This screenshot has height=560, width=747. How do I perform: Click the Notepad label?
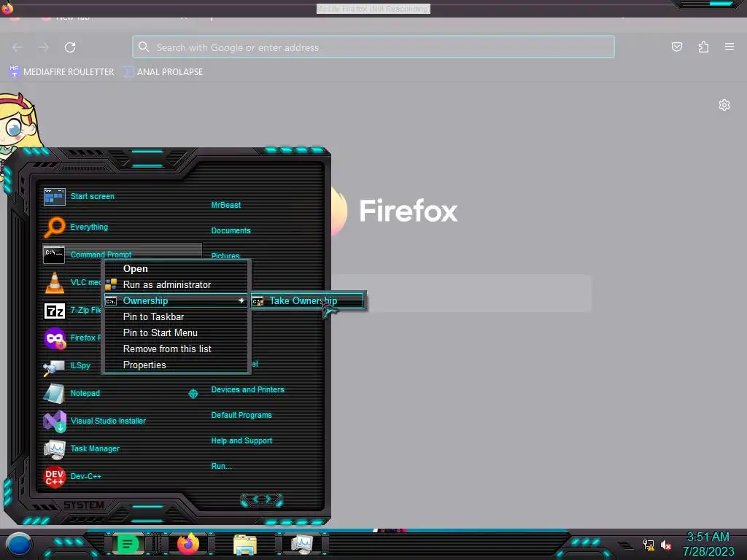85,393
